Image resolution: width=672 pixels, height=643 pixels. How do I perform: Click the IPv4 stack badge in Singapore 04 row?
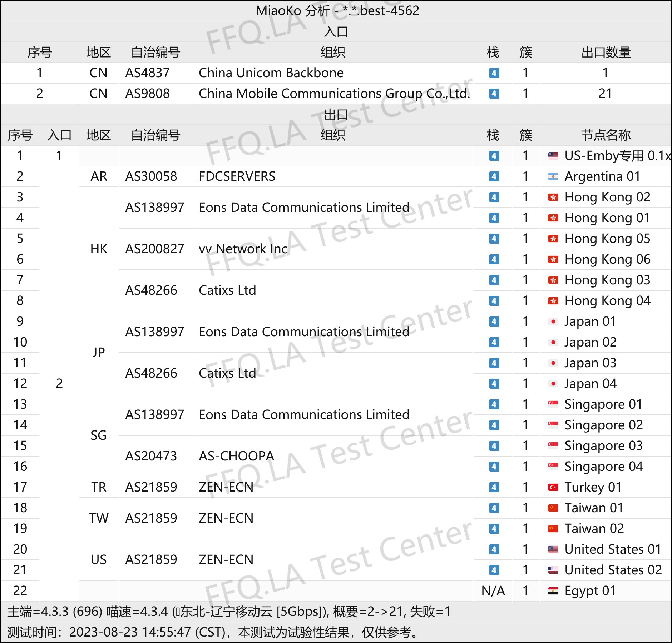[494, 467]
